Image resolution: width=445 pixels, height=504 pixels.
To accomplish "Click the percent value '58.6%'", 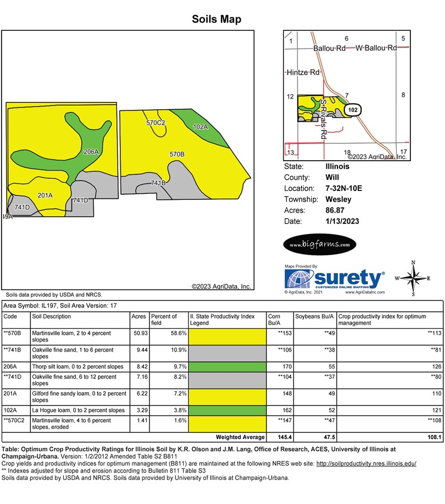I will [x=179, y=333].
